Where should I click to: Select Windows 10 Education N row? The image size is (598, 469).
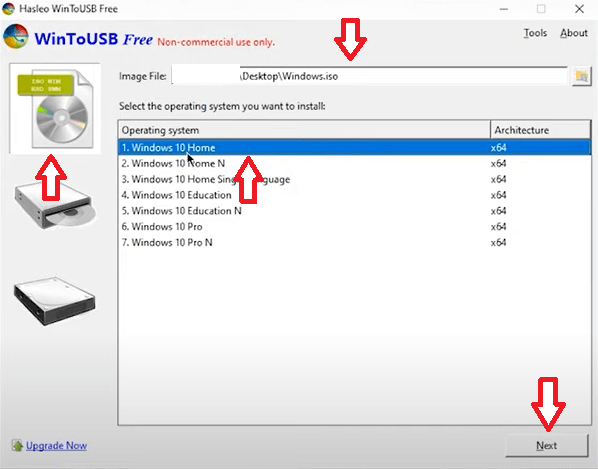click(x=354, y=211)
